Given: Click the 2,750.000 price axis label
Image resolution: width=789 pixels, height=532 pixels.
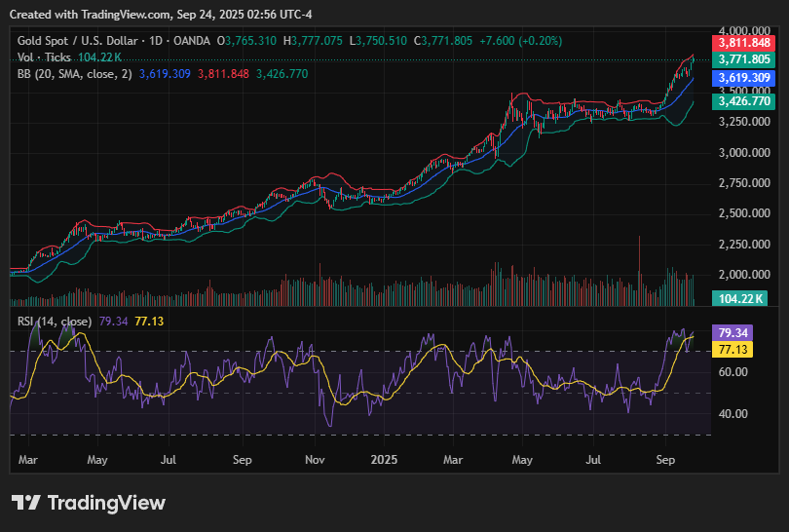Looking at the screenshot, I should pyautogui.click(x=744, y=183).
